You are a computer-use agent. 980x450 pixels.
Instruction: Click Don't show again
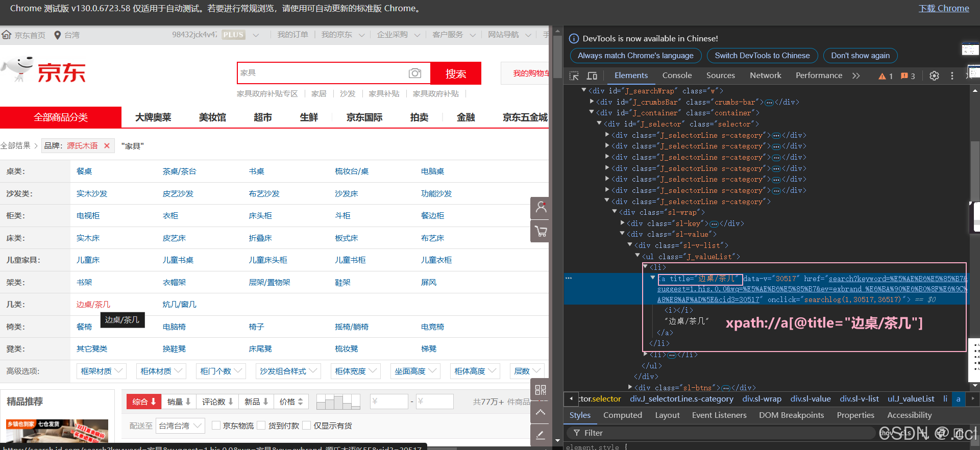pos(860,56)
